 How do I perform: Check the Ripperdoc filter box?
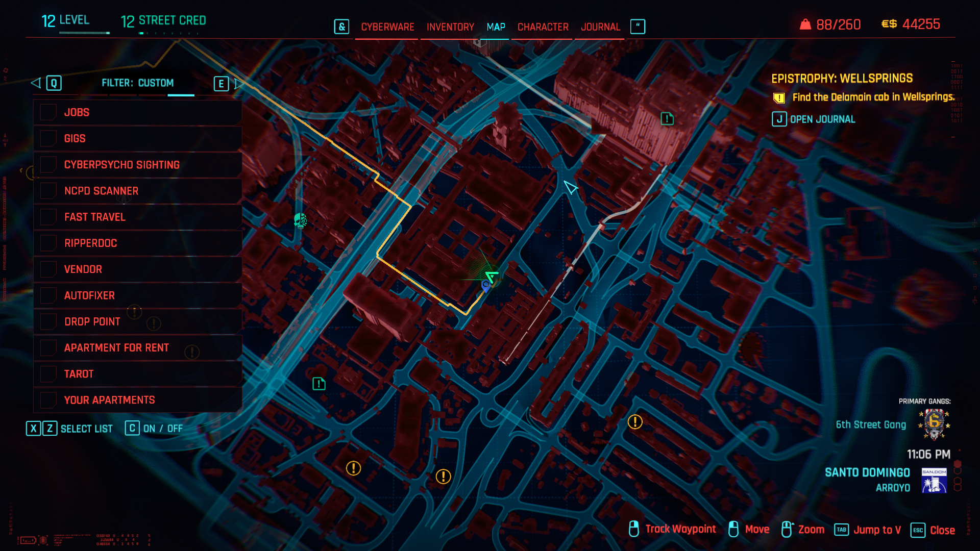(x=48, y=243)
